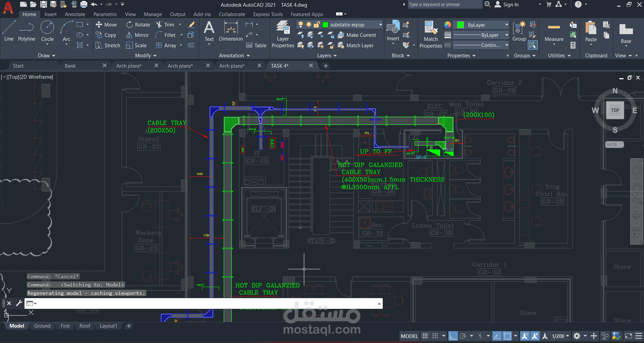Image resolution: width=644 pixels, height=343 pixels.
Task: Select the Text annotation tool
Action: click(x=209, y=31)
